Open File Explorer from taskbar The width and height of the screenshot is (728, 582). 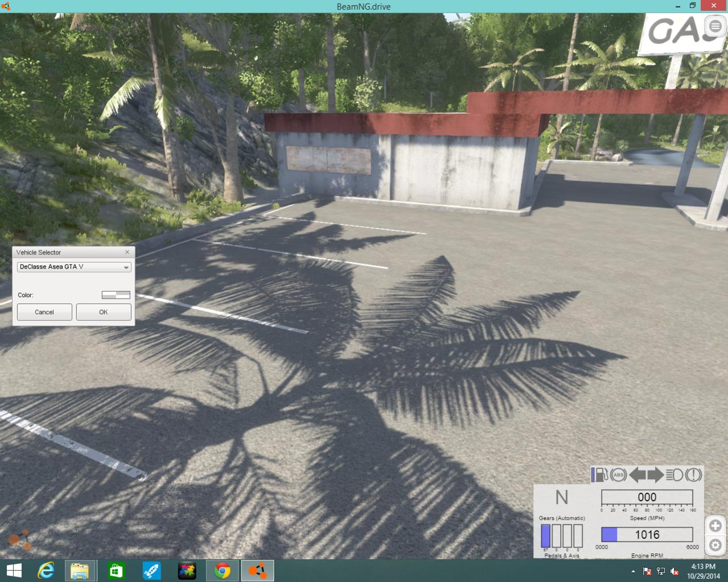(80, 571)
